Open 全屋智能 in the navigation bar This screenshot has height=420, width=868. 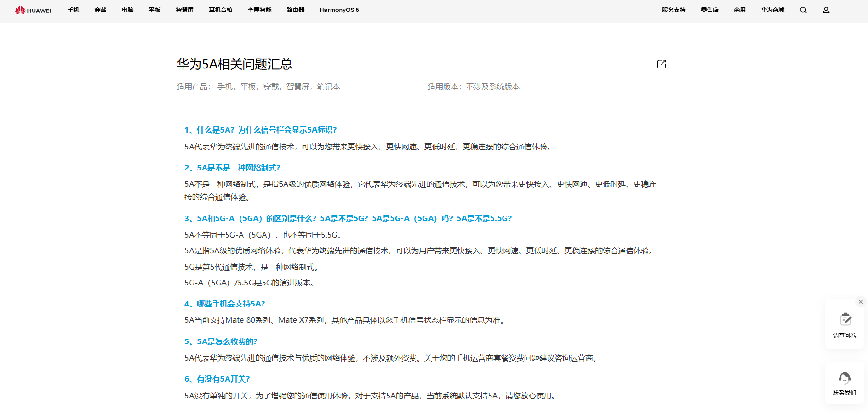coord(260,10)
